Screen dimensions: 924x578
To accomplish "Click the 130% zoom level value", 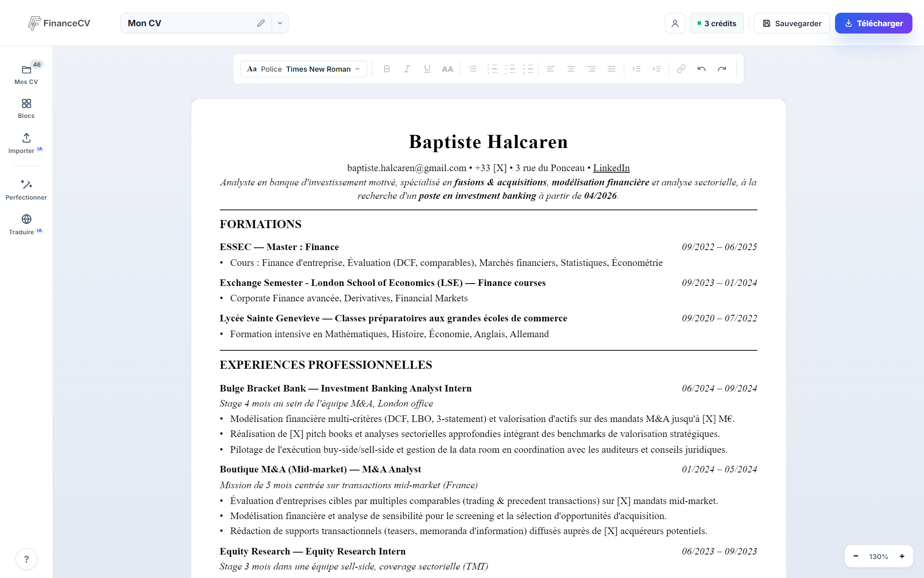I will 879,556.
